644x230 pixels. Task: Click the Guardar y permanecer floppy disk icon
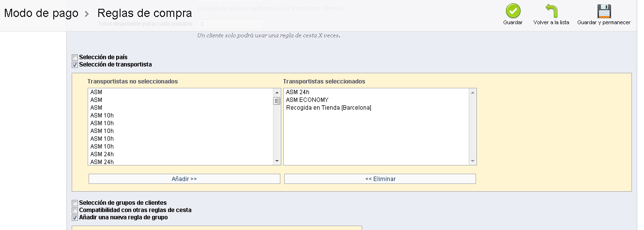(x=604, y=11)
